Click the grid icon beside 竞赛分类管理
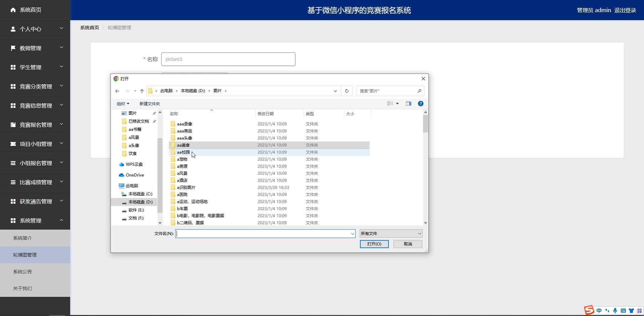 point(13,86)
